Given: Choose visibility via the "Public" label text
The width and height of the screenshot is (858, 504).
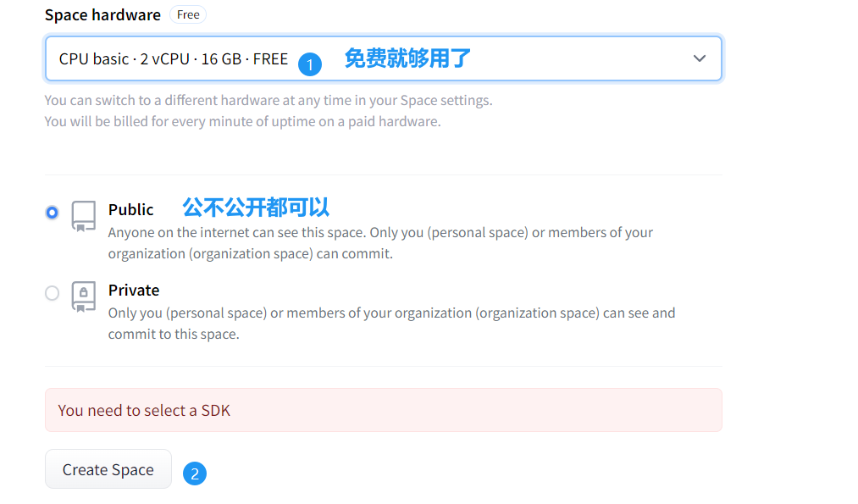Looking at the screenshot, I should 131,209.
